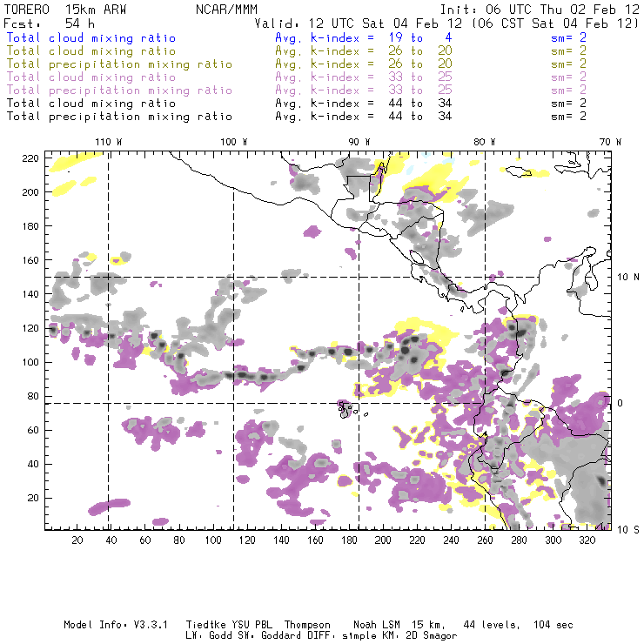Click the '90 W' longitude label
Screen dimensions: 644x644
click(x=359, y=142)
